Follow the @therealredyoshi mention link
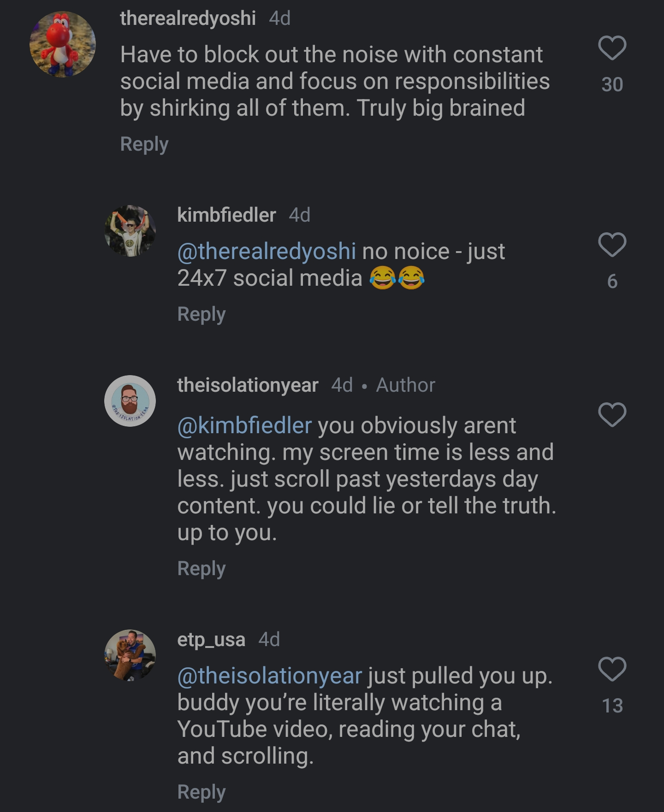This screenshot has width=664, height=812. pos(267,252)
